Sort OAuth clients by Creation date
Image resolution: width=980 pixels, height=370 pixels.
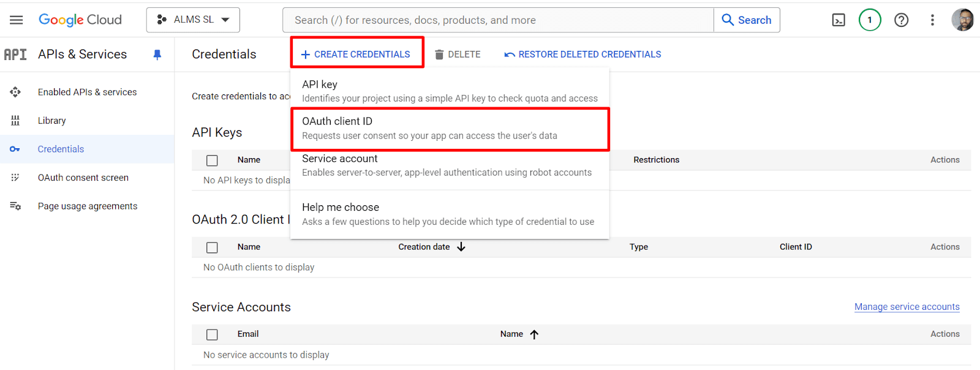[432, 247]
